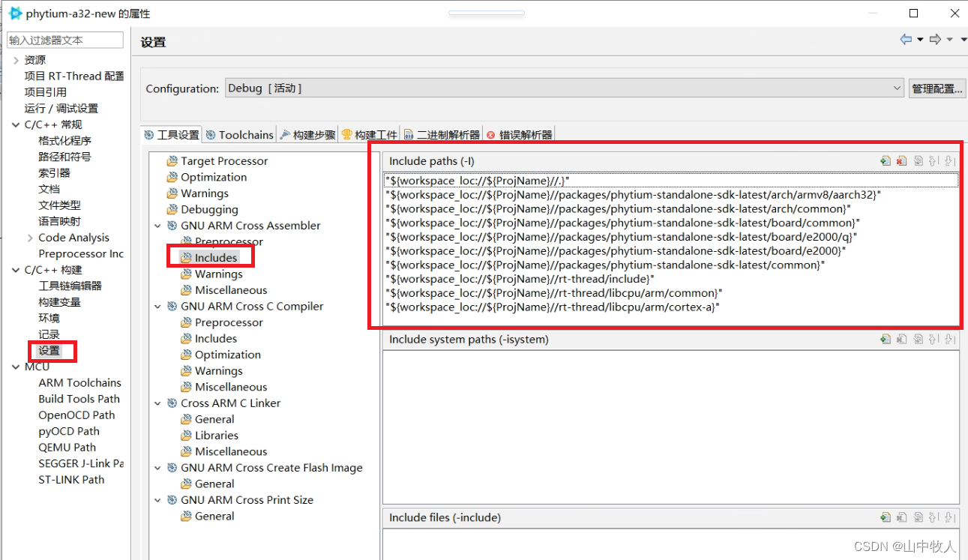Viewport: 968px width, 560px height.
Task: Open OpenOCD Path page
Action: pos(76,415)
